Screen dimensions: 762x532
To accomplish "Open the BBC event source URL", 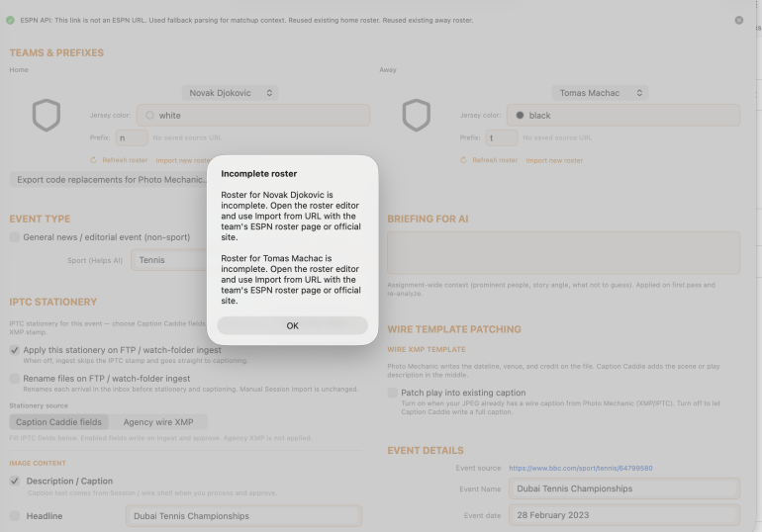I will 581,468.
